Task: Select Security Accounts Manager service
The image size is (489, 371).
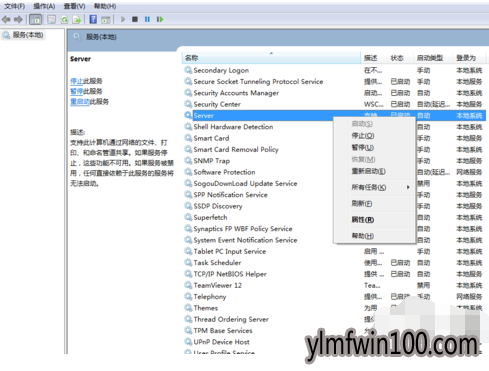Action: coord(334,93)
